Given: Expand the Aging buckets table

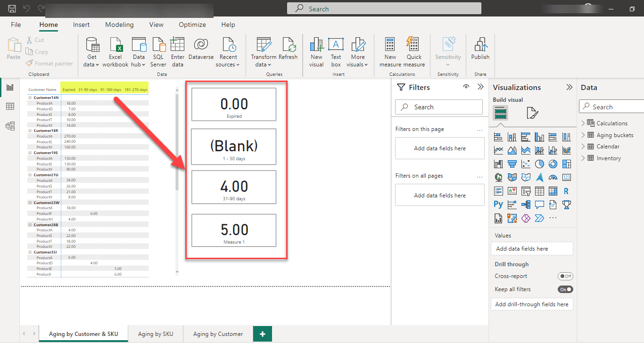Looking at the screenshot, I should (x=583, y=135).
